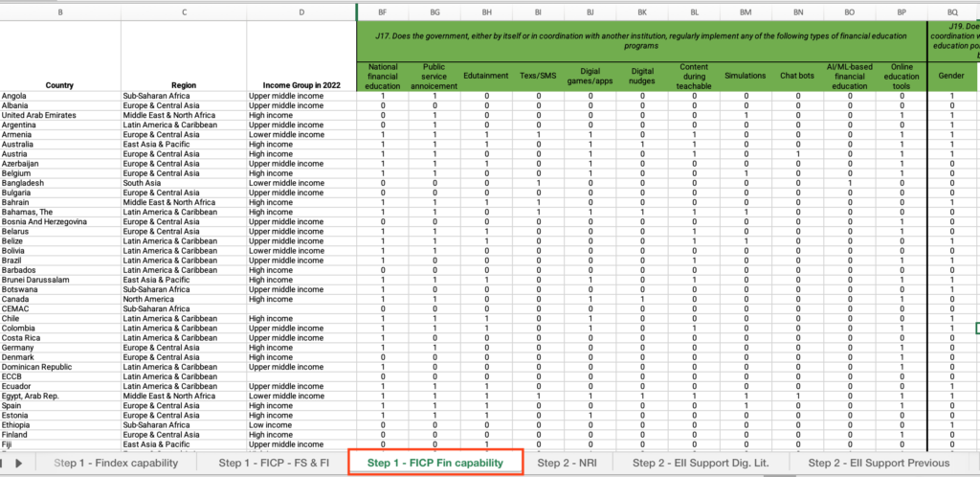Click the 'CEMAC' cell
The image size is (980, 477).
coord(60,308)
